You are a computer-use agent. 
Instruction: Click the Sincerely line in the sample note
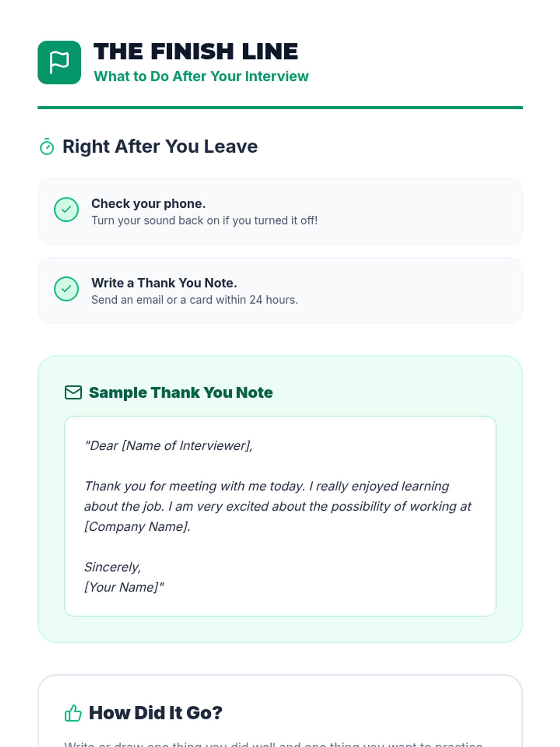pos(112,567)
